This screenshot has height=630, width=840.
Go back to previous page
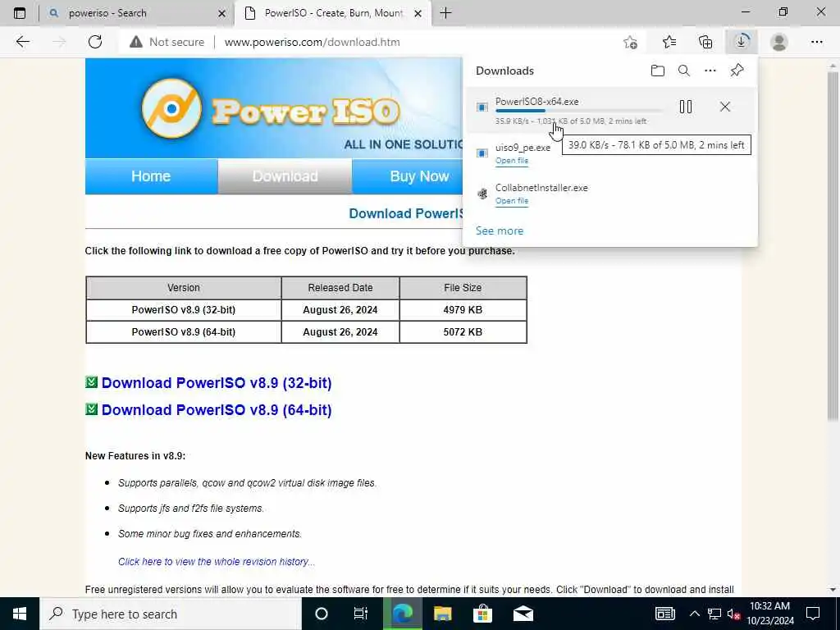pos(22,42)
